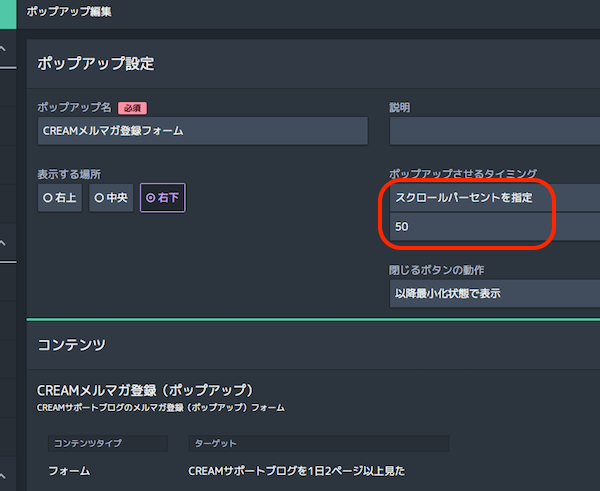Click the 説明 description input field
Viewport: 600px width, 491px height.
click(495, 131)
